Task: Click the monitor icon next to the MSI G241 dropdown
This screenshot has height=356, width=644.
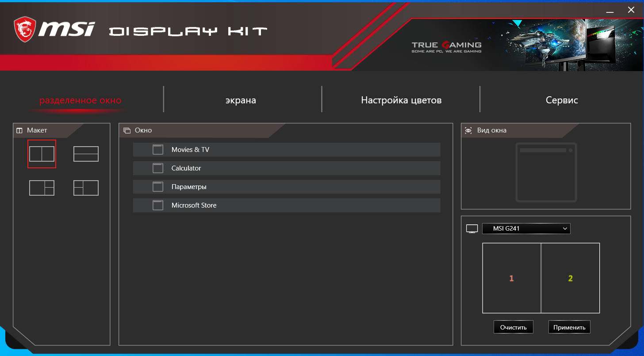Action: pyautogui.click(x=472, y=229)
